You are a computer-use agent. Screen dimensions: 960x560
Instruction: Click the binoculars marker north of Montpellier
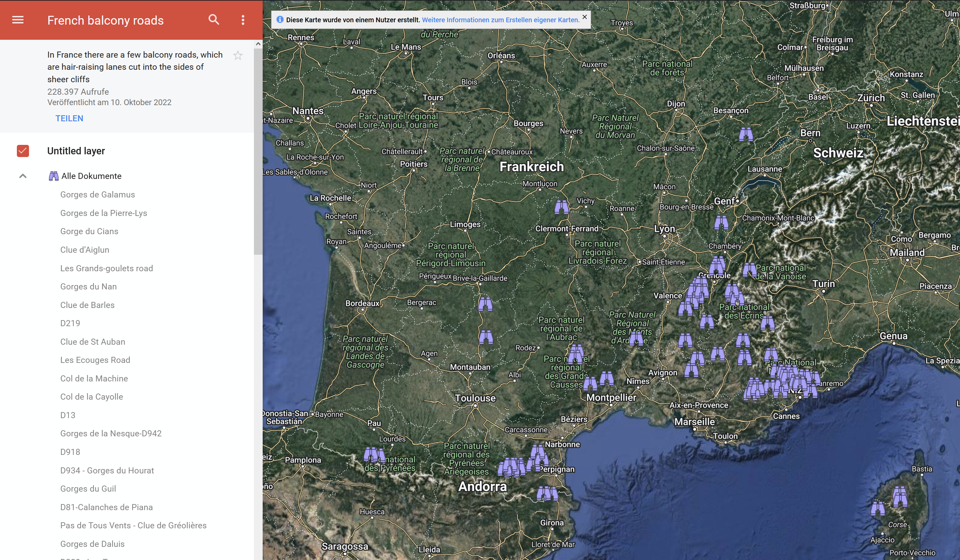607,378
